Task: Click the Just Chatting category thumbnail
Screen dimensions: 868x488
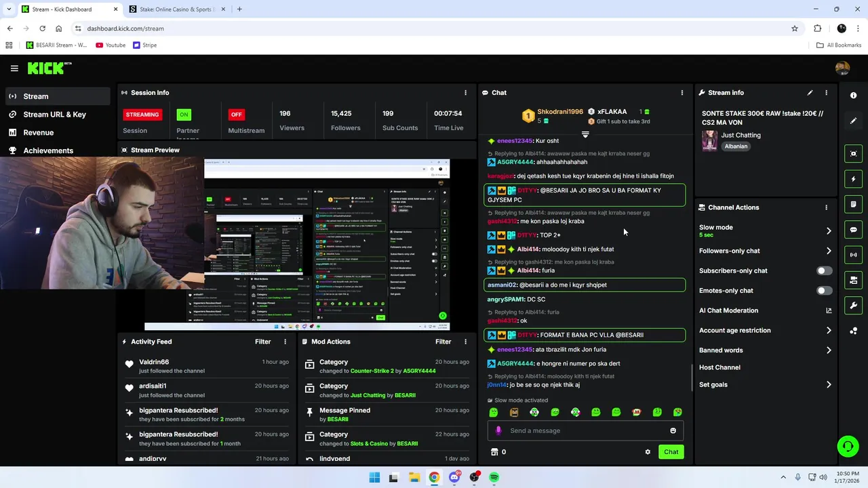Action: (709, 140)
